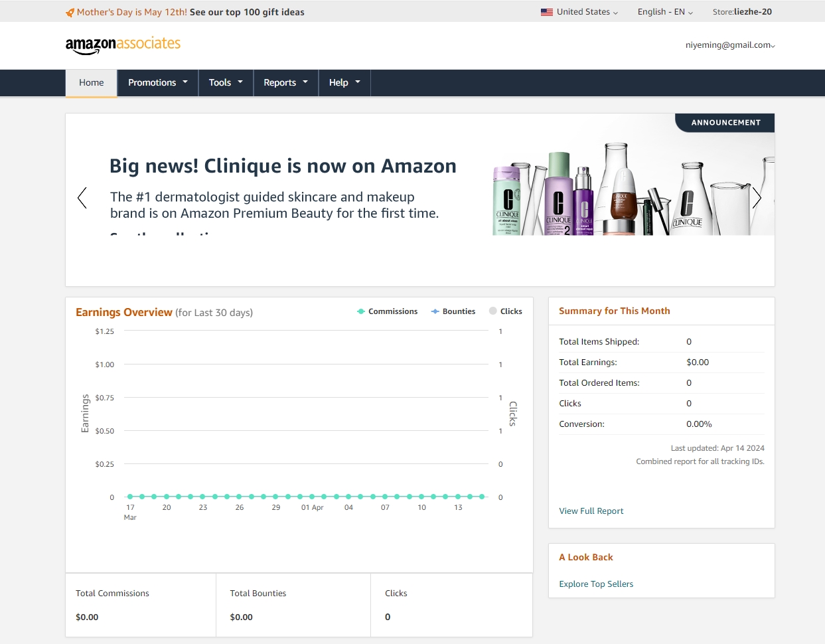Viewport: 825px width, 644px height.
Task: Expand the niyeming@gmail.com account menu
Action: point(730,45)
